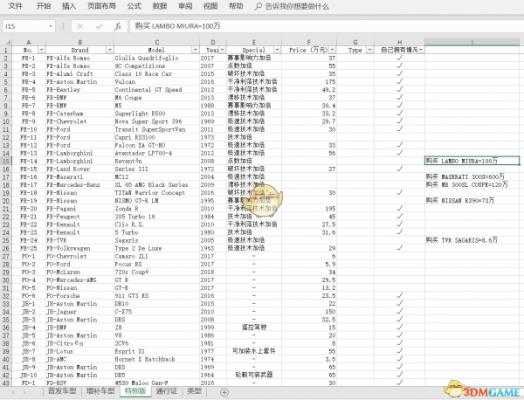The image size is (524, 400).
Task: Select the 特别版 sheet tab
Action: [135, 391]
